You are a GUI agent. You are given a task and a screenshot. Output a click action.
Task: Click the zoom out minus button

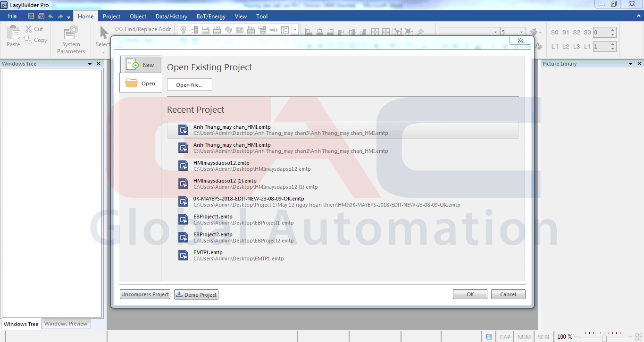tap(576, 337)
